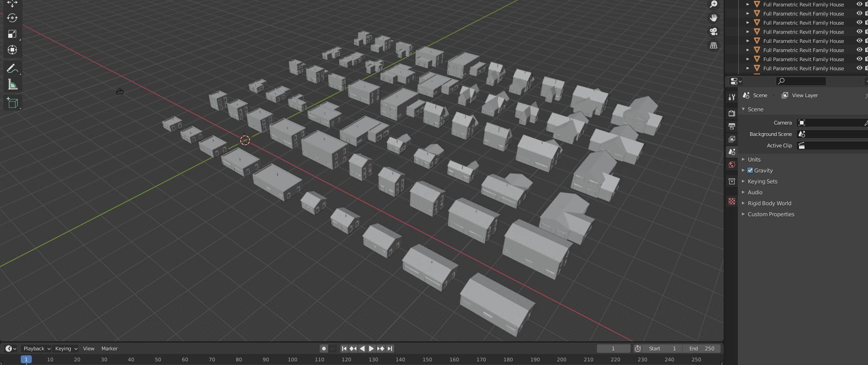Jump to the next keyframe
Viewport: 868px width, 365px height.
click(x=381, y=349)
